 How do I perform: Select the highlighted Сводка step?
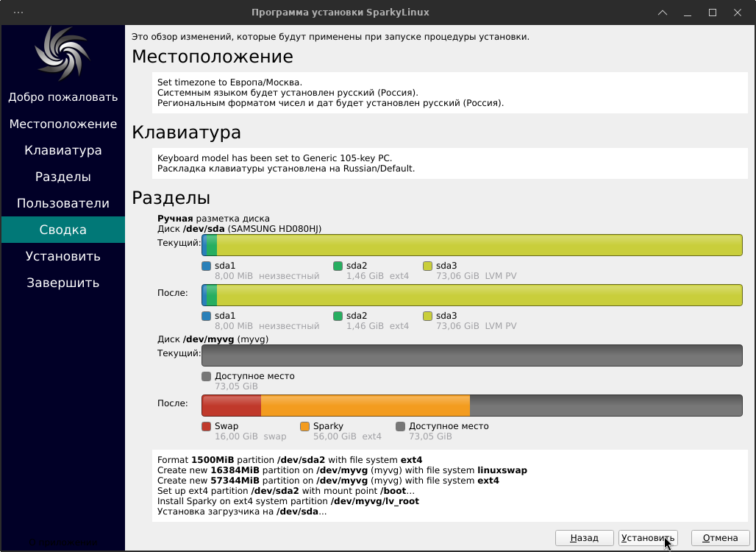pos(63,230)
